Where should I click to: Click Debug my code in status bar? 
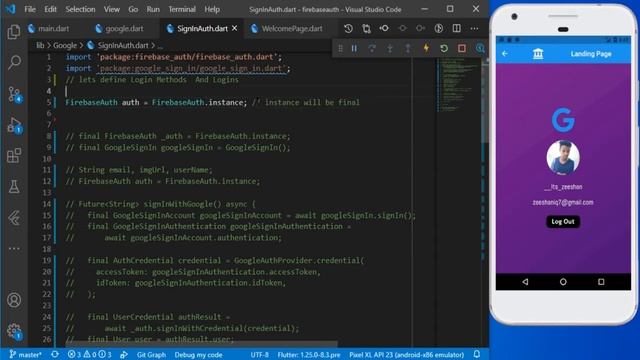(198, 355)
